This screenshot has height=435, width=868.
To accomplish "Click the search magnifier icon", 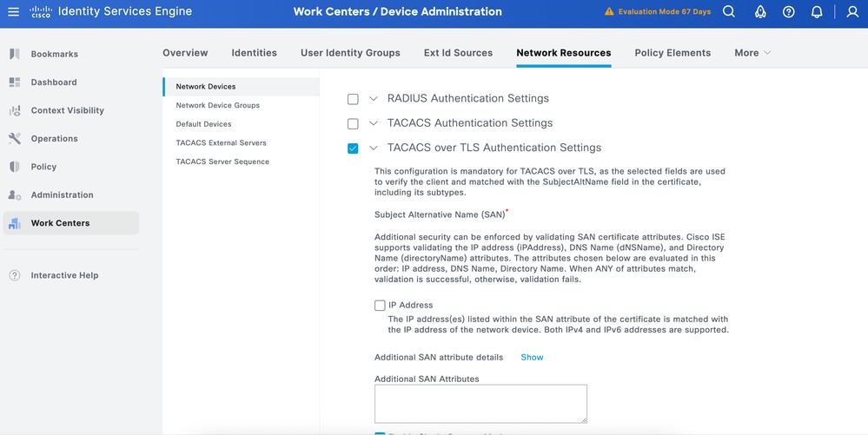I will click(x=729, y=12).
